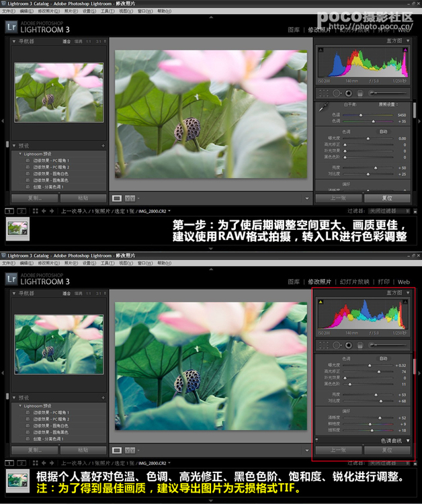The width and height of the screenshot is (422, 504).
Task: Open 视图(V) menu in lower window
Action: point(126,263)
